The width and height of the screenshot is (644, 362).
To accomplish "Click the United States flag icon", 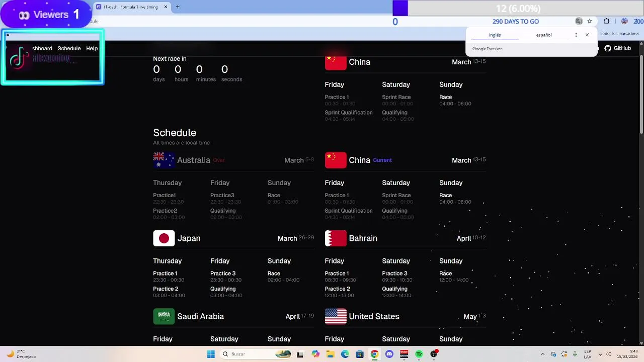I will tap(336, 316).
